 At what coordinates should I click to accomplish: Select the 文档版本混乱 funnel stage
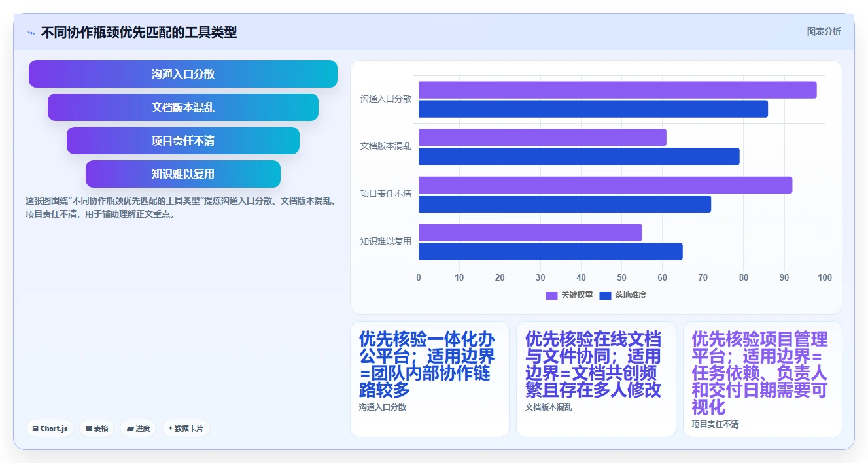click(183, 107)
